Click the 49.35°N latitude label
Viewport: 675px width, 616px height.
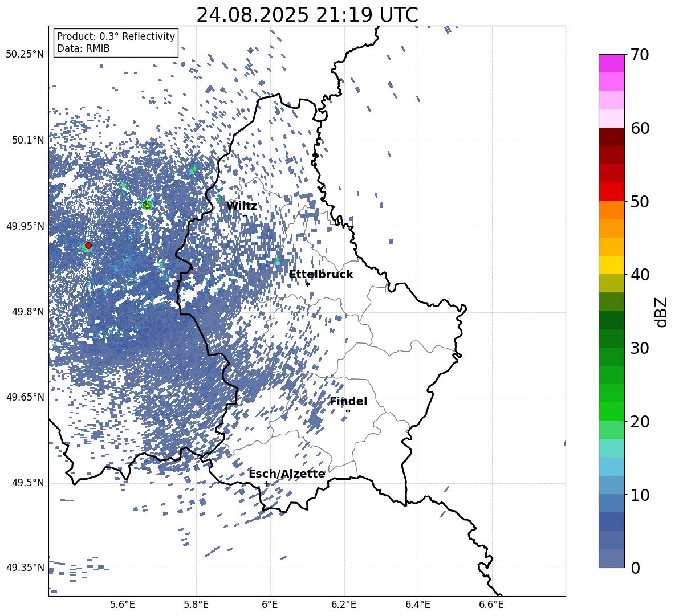click(25, 568)
